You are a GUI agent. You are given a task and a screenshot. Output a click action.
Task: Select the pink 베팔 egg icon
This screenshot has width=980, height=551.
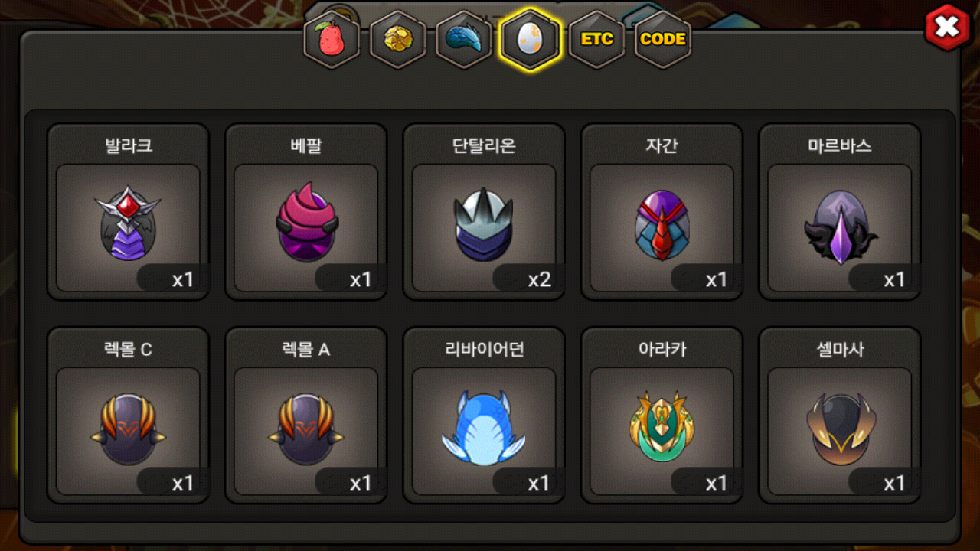305,223
